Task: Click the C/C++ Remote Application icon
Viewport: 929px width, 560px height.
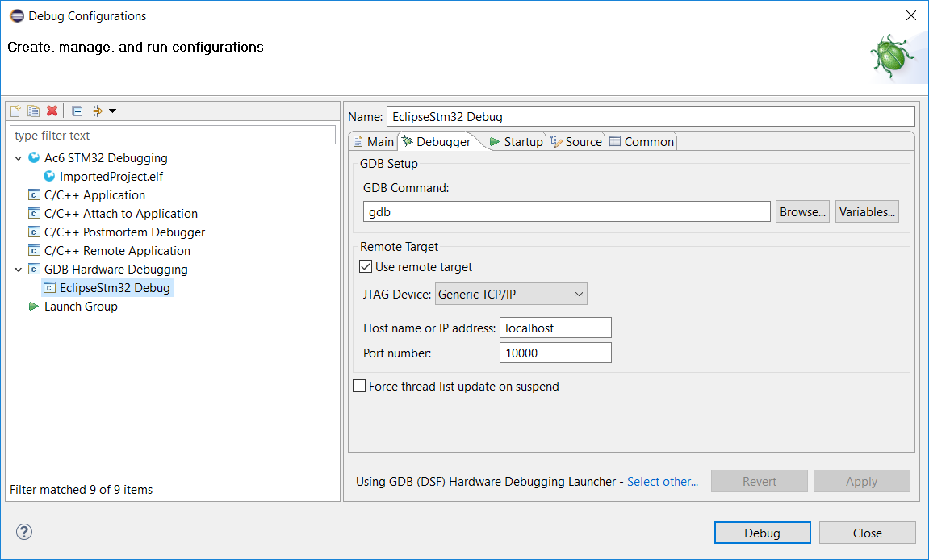Action: click(35, 251)
